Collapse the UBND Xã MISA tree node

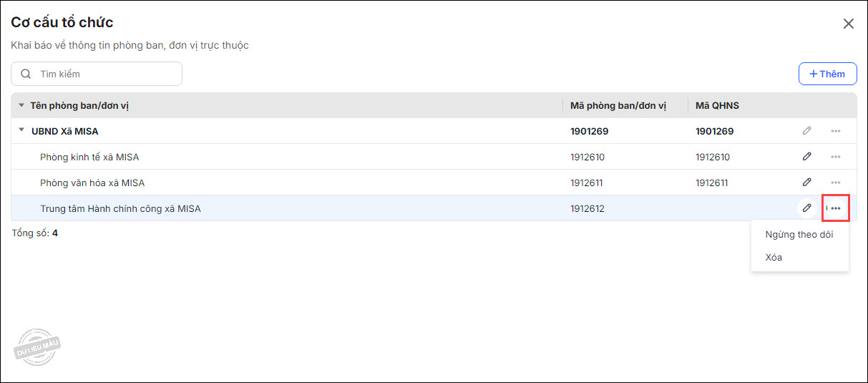[21, 131]
